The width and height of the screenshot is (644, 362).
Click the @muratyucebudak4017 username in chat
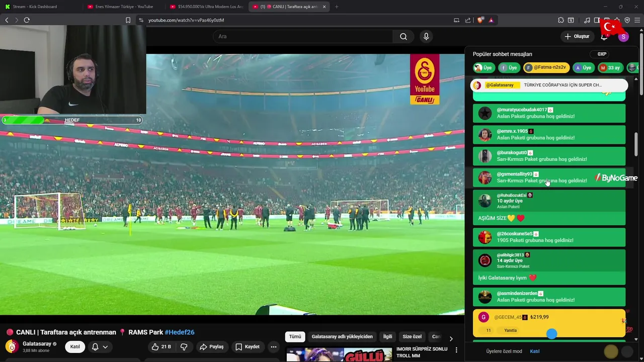tap(522, 110)
